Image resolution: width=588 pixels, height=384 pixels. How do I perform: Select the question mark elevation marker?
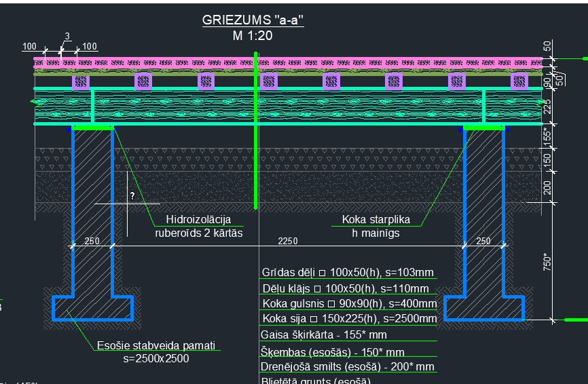tap(132, 196)
